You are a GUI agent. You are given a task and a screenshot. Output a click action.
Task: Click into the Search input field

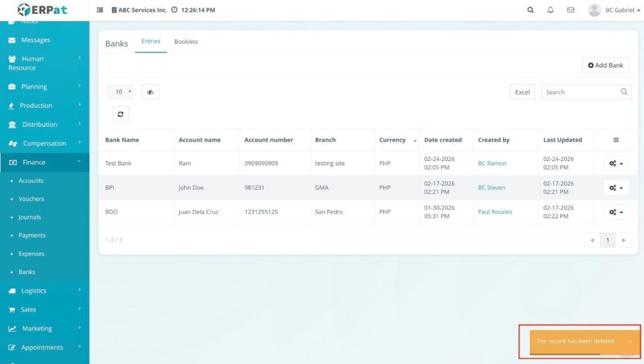[x=580, y=92]
